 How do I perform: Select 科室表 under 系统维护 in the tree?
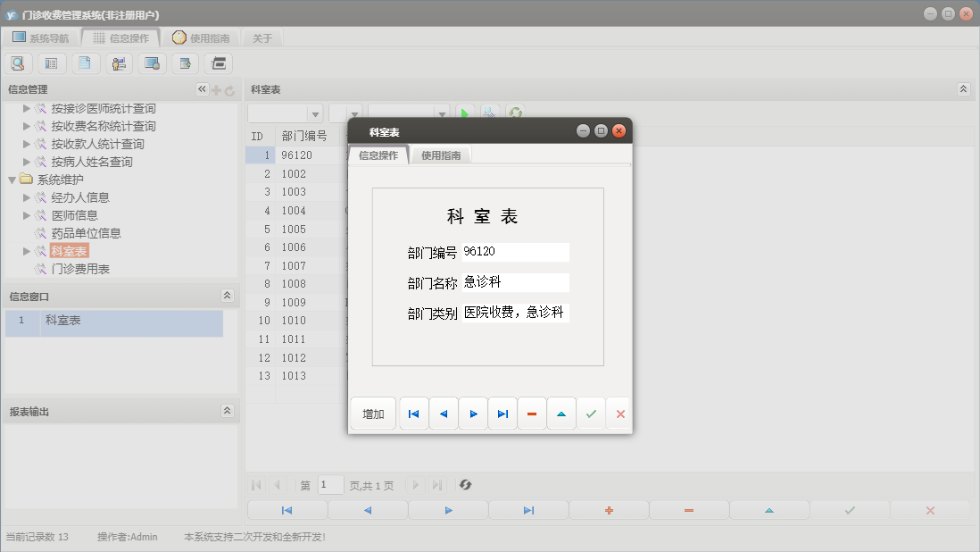click(x=72, y=250)
